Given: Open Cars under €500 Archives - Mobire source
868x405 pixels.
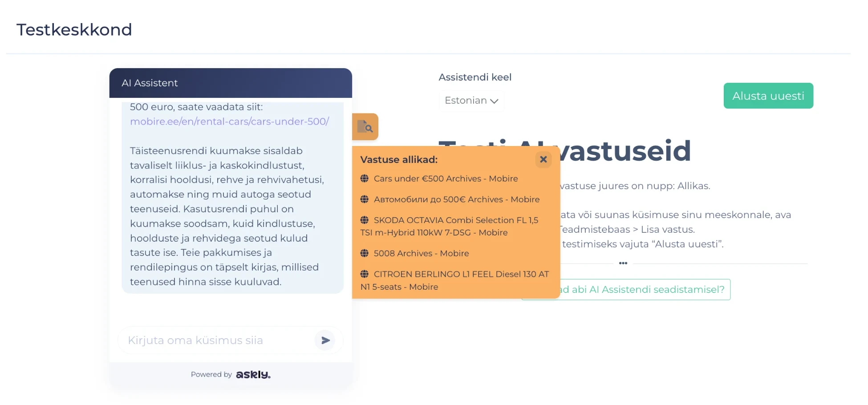Looking at the screenshot, I should click(446, 178).
